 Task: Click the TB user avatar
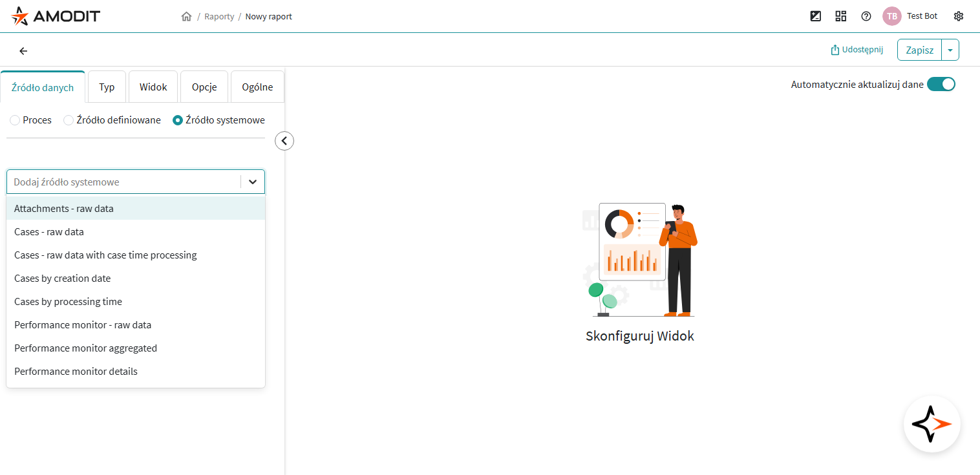pyautogui.click(x=891, y=16)
